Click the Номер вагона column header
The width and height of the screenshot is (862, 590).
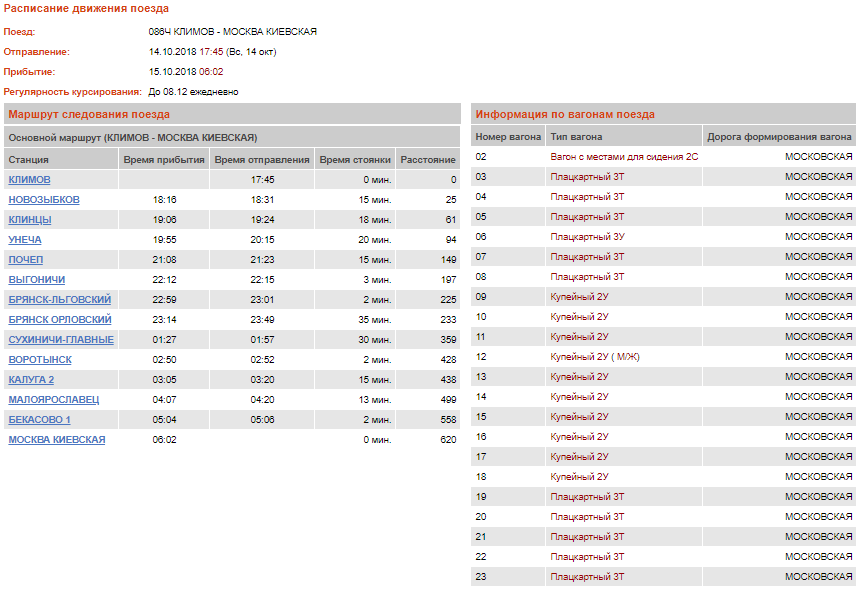[x=507, y=137]
